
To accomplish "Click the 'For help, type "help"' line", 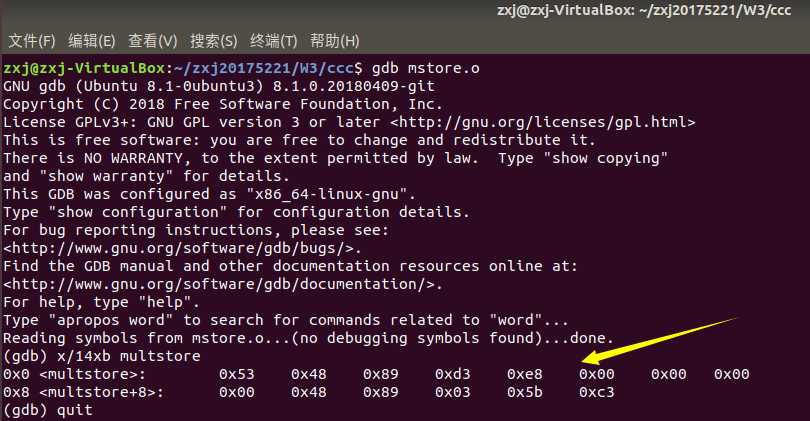I will pyautogui.click(x=101, y=302).
